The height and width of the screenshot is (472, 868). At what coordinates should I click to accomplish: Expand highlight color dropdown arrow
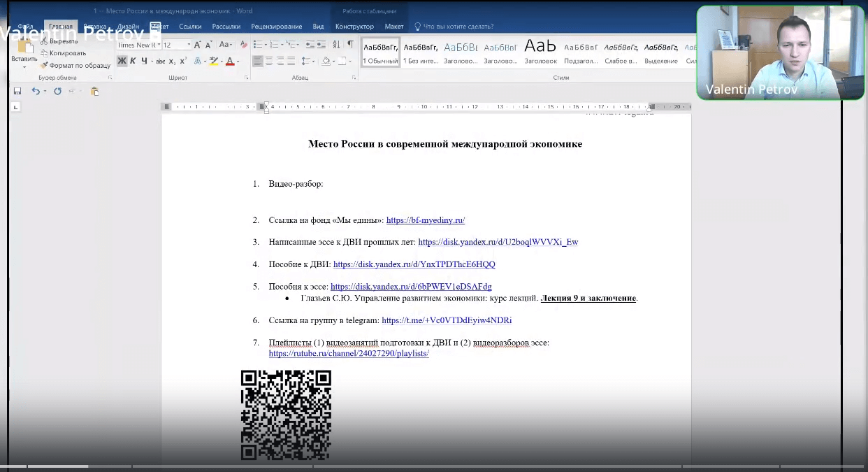tap(222, 62)
